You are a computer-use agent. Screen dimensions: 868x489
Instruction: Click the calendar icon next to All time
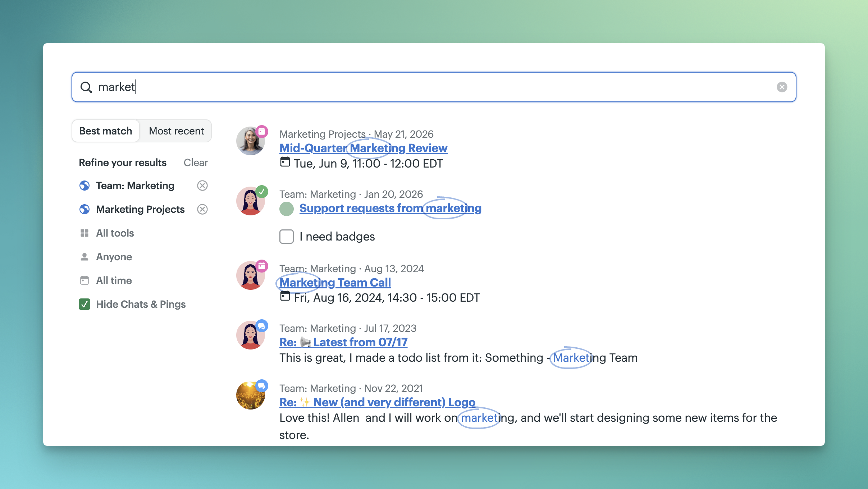coord(84,280)
